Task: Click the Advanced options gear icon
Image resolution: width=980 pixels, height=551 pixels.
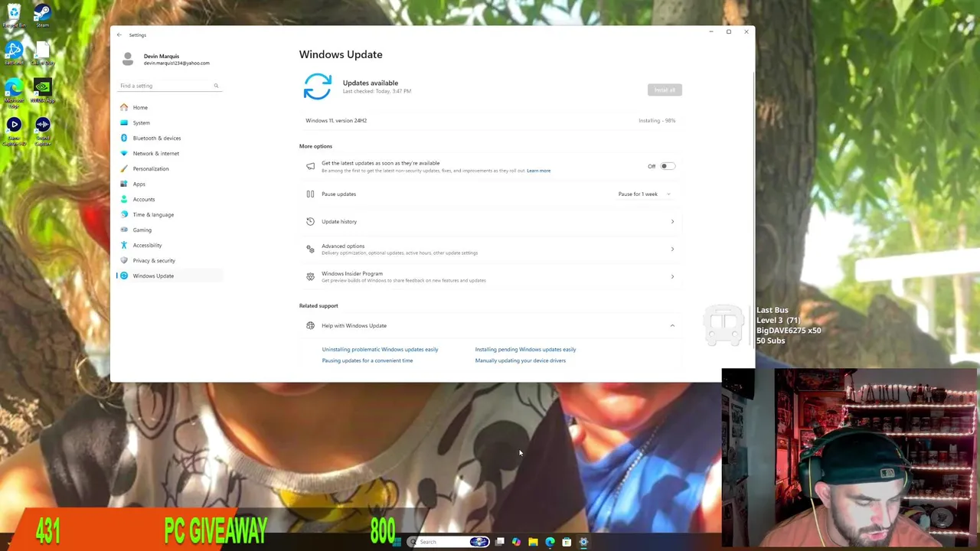Action: point(310,249)
